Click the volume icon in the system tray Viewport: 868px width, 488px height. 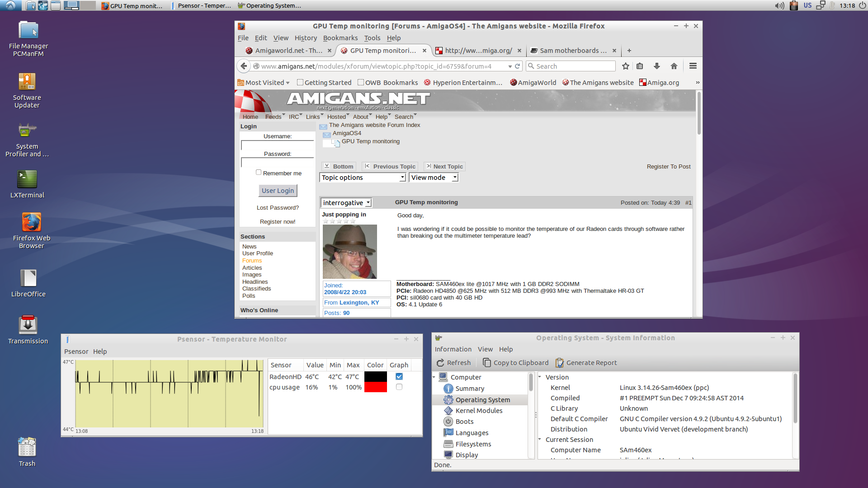coord(779,5)
